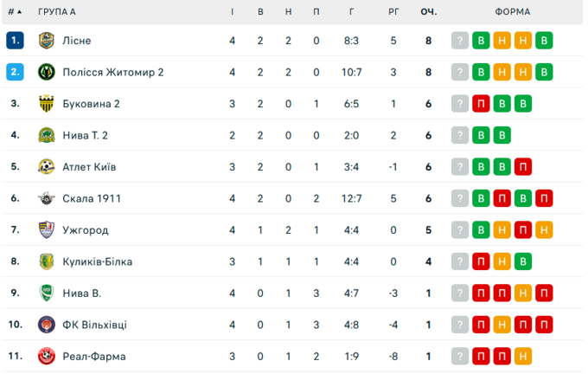Click the Нива Т. 2 team logo
Viewport: 588px width, 374px height.
coord(46,135)
